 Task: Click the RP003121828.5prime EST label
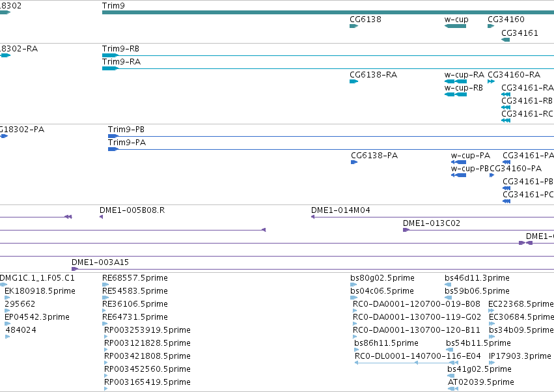(x=147, y=343)
